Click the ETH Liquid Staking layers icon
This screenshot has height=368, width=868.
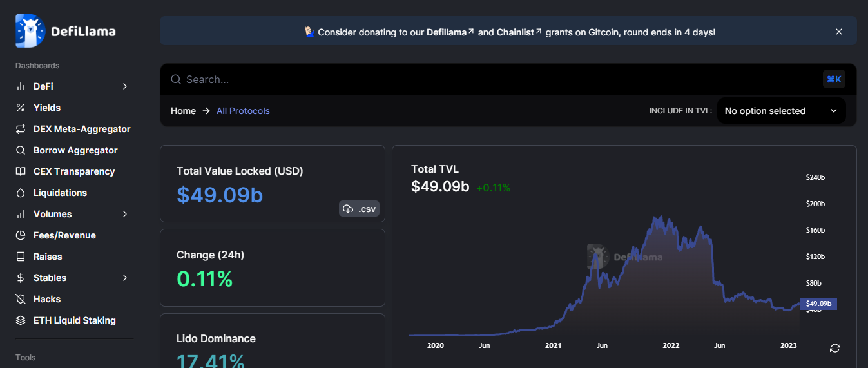point(21,320)
